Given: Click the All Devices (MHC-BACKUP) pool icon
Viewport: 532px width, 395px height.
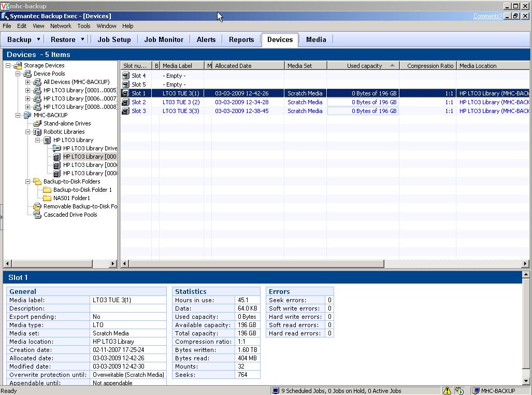Looking at the screenshot, I should click(x=37, y=82).
